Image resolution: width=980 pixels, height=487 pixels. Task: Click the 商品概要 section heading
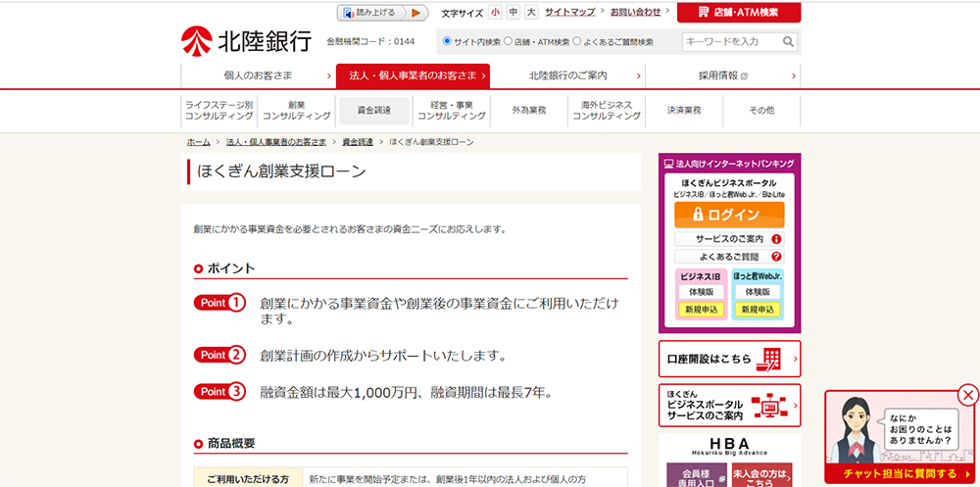pos(231,444)
